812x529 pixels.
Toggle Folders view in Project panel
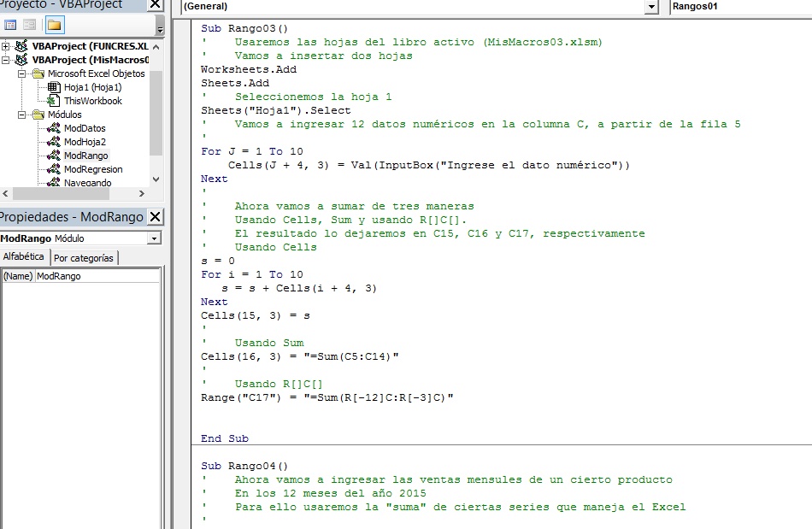(x=54, y=24)
